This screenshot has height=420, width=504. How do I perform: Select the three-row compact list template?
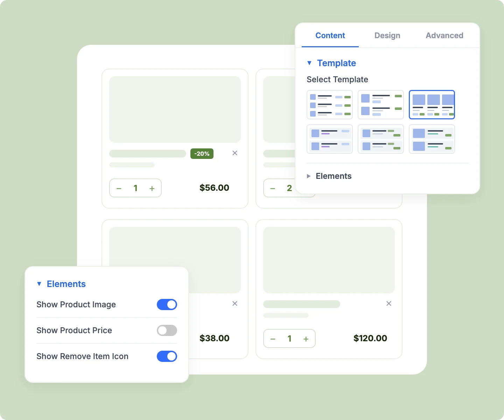[x=330, y=105]
